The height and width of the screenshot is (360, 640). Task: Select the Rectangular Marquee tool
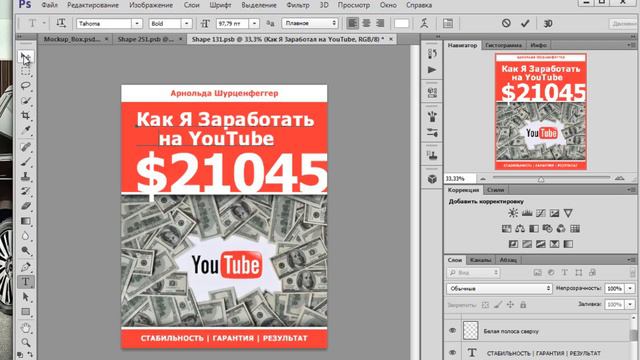[x=25, y=71]
